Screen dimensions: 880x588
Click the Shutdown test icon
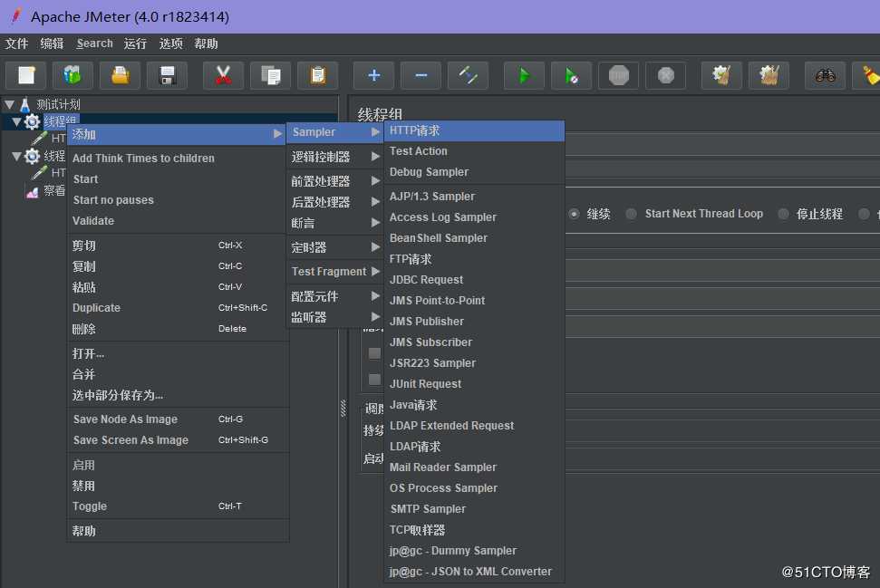(665, 75)
